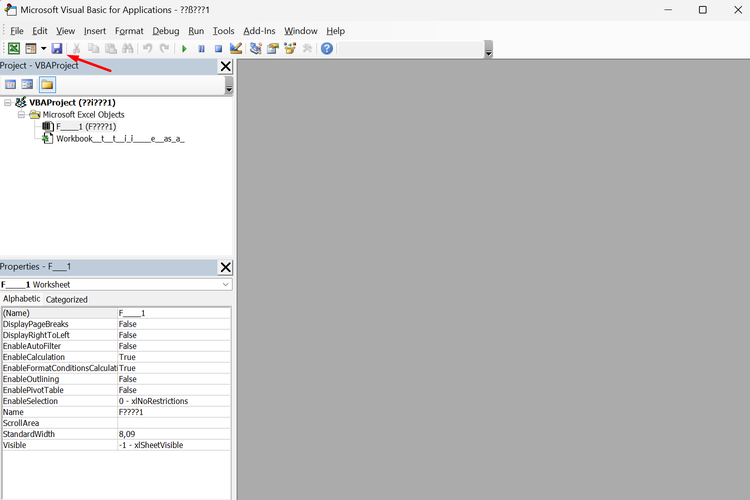This screenshot has height=500, width=750.
Task: Click View Code icon in Project panel
Action: click(11, 85)
